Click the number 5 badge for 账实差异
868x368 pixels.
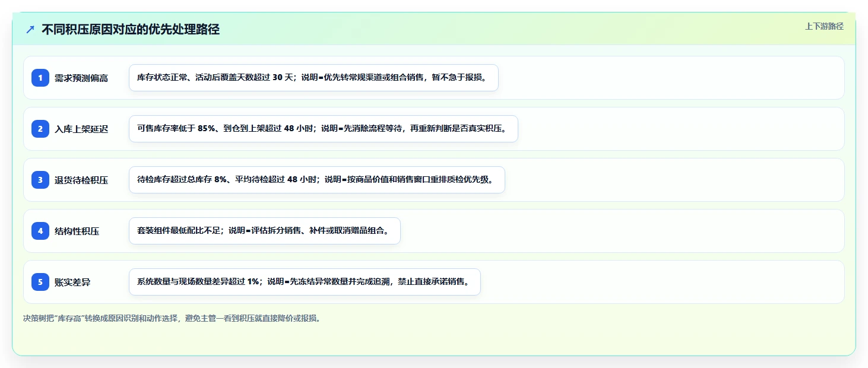[x=40, y=282]
